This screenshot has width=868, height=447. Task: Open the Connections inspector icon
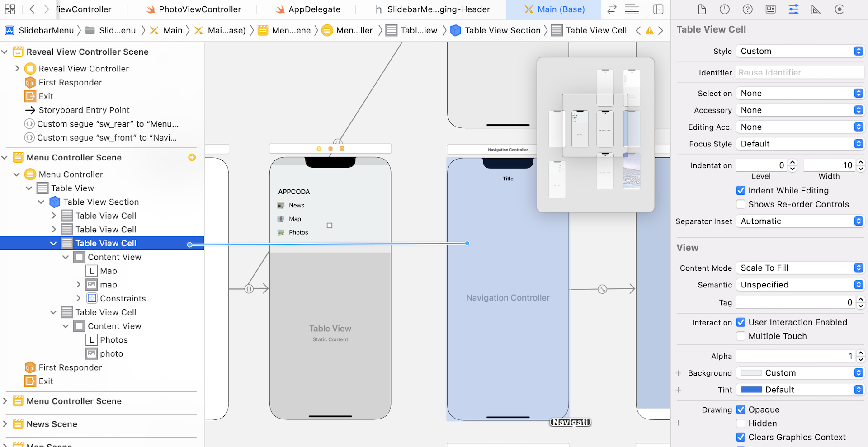pyautogui.click(x=840, y=9)
